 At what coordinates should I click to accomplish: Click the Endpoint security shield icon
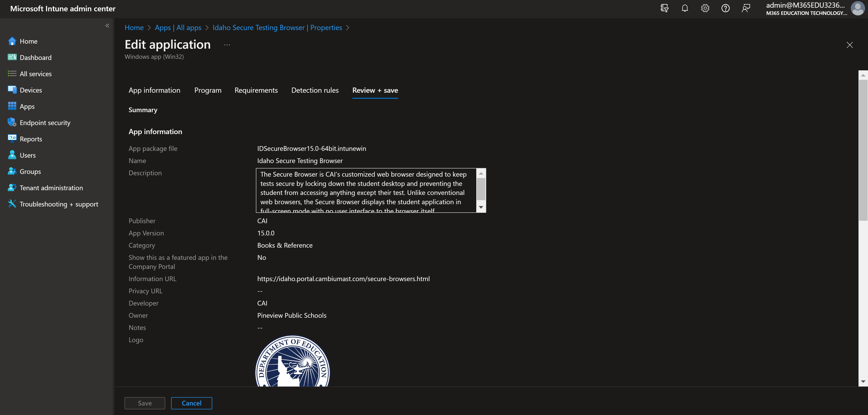(12, 122)
